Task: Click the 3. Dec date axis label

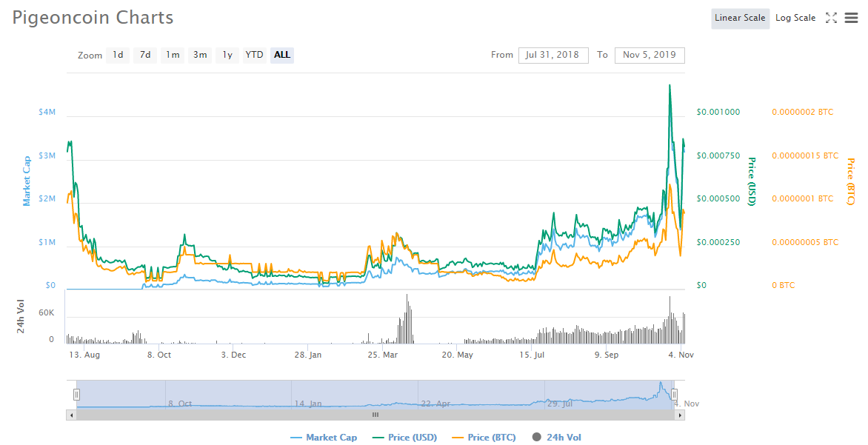Action: 233,355
